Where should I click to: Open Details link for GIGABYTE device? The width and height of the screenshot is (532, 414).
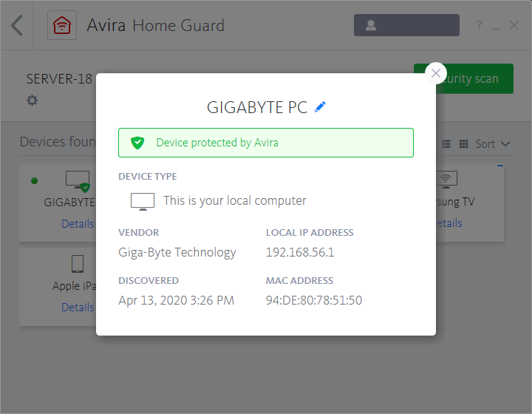(78, 223)
